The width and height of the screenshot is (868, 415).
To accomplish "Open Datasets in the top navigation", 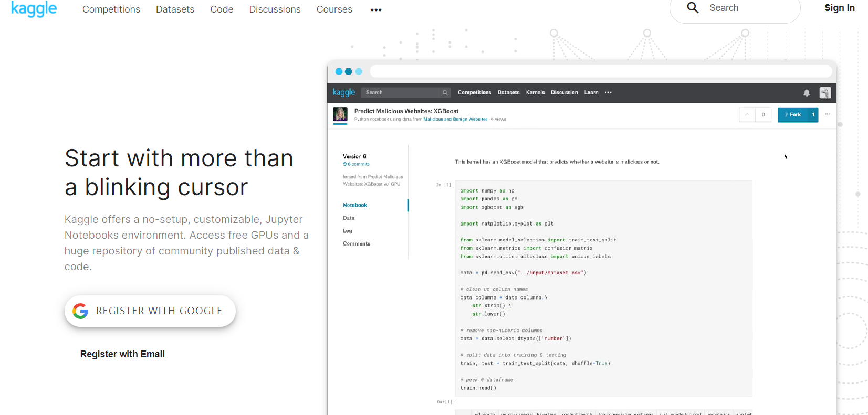I will [175, 9].
